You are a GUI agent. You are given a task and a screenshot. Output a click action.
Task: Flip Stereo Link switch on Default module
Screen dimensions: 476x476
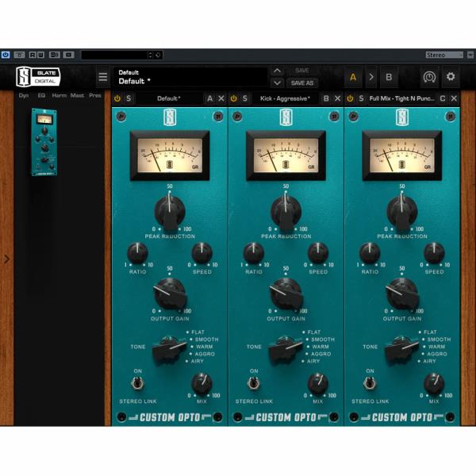[137, 383]
